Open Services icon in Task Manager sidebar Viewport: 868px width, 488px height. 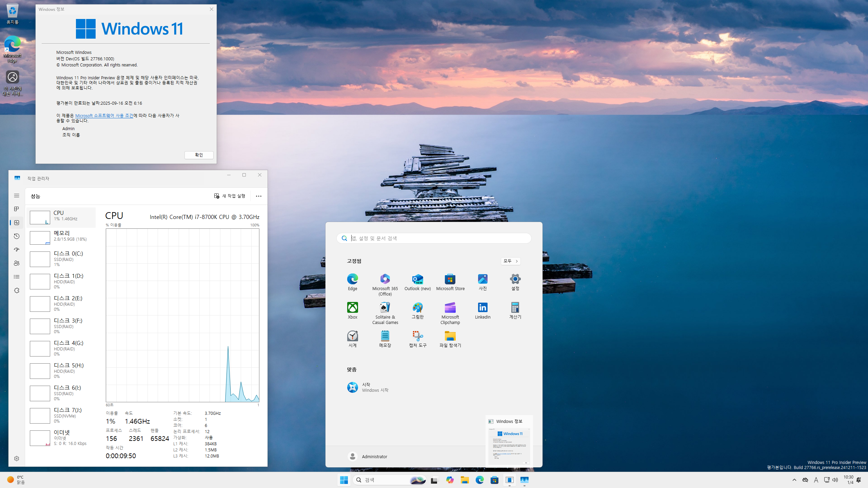(17, 290)
